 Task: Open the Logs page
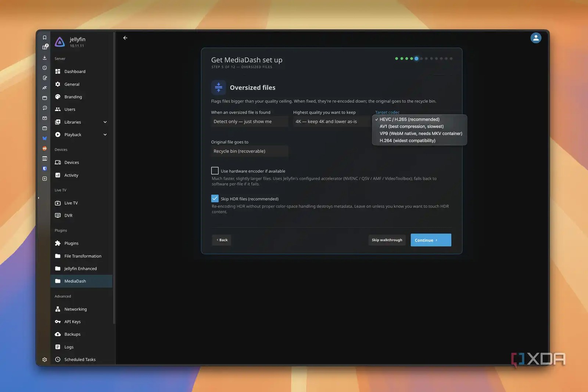pyautogui.click(x=82, y=347)
